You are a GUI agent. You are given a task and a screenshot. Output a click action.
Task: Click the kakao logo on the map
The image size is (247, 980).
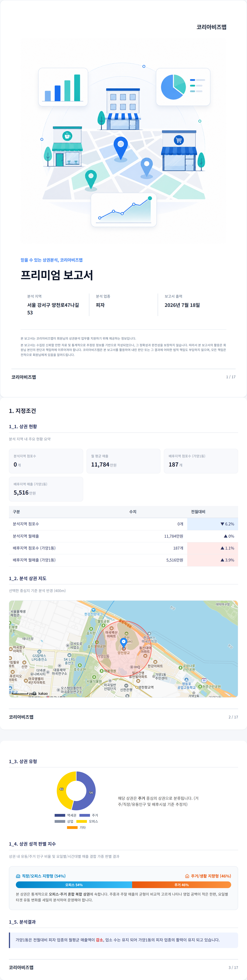click(x=43, y=694)
